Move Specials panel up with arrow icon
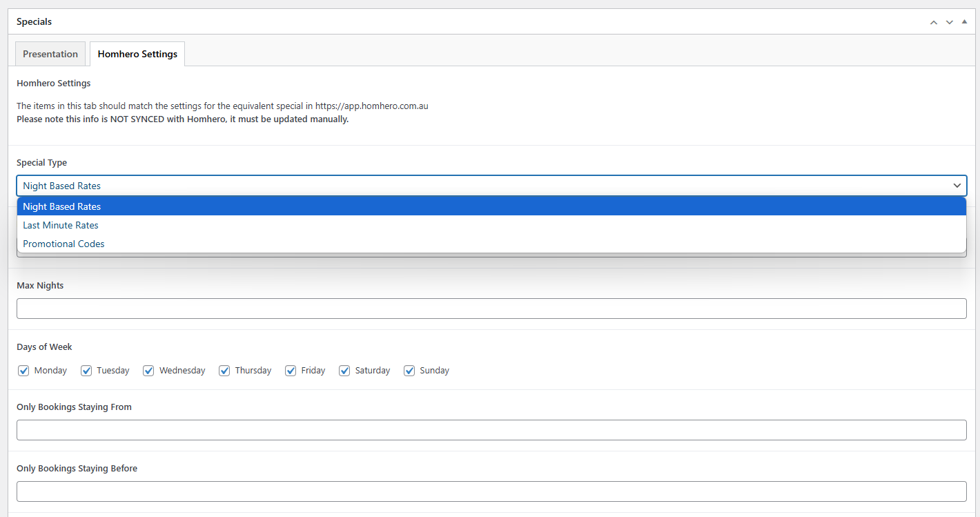Viewport: 980px width, 517px height. tap(933, 22)
